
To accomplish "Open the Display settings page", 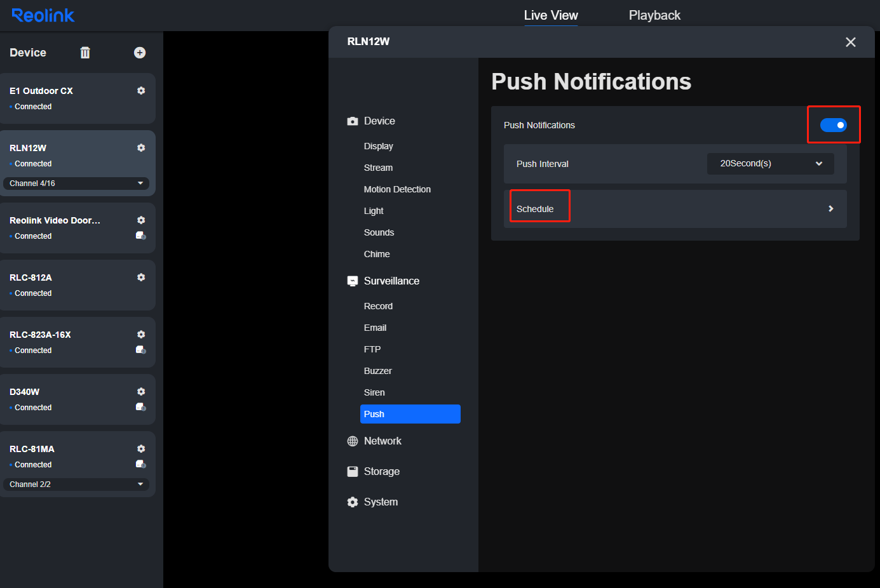I will [x=379, y=146].
